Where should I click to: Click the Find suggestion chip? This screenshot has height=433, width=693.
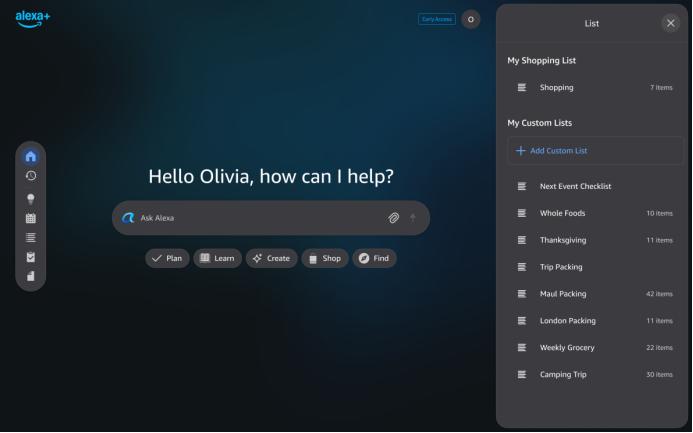[x=374, y=258]
